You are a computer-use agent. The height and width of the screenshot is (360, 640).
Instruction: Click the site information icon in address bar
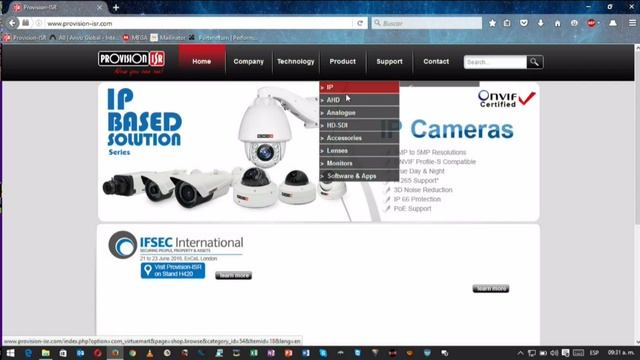click(38, 23)
